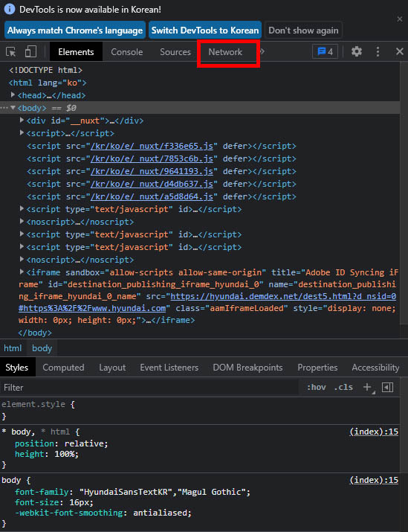This screenshot has height=532, width=408.
Task: Switch to the Event Listeners sub-tab
Action: click(x=169, y=368)
